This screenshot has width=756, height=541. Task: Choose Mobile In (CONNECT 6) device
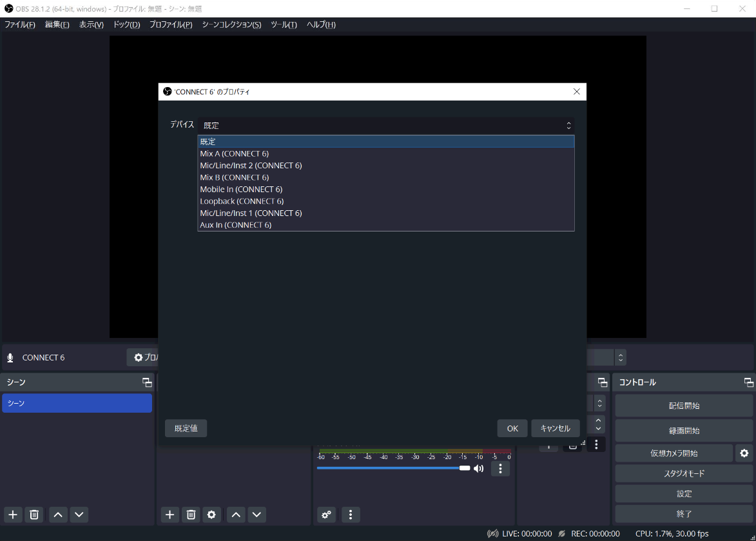tap(385, 190)
